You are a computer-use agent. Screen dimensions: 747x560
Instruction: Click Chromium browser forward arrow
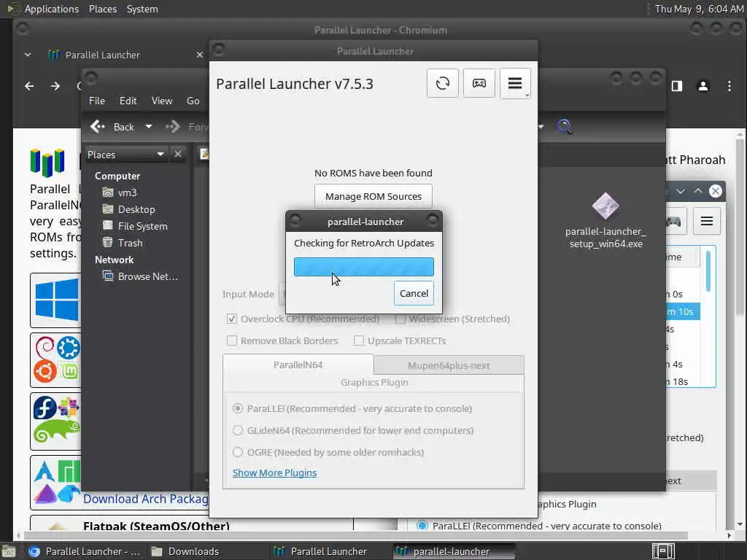(x=55, y=86)
